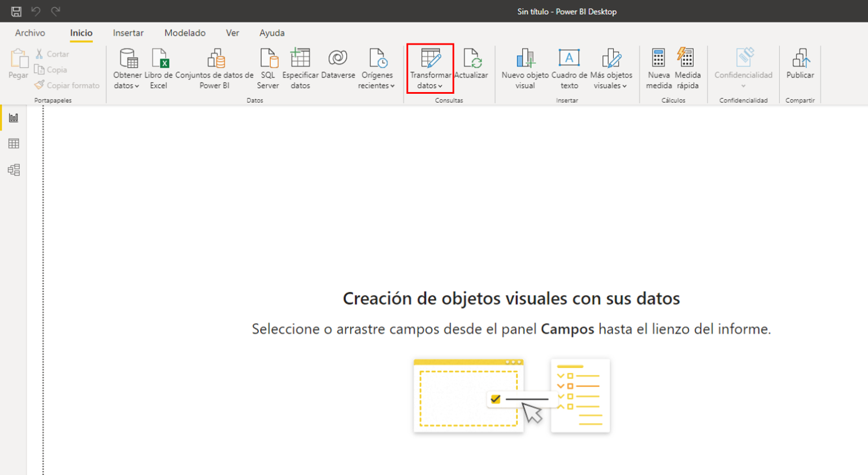Switch to the Data view in the sidebar
Image resolution: width=868 pixels, height=475 pixels.
(14, 143)
